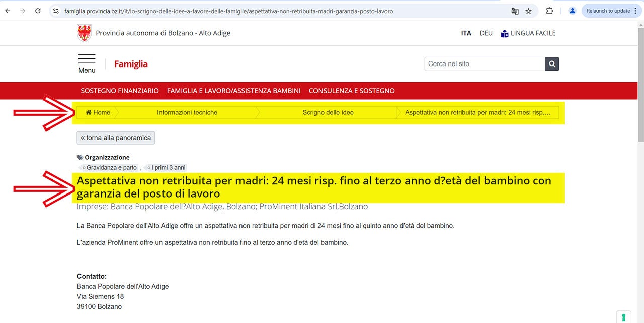The height and width of the screenshot is (323, 644).
Task: View site information icon in address bar
Action: [56, 11]
